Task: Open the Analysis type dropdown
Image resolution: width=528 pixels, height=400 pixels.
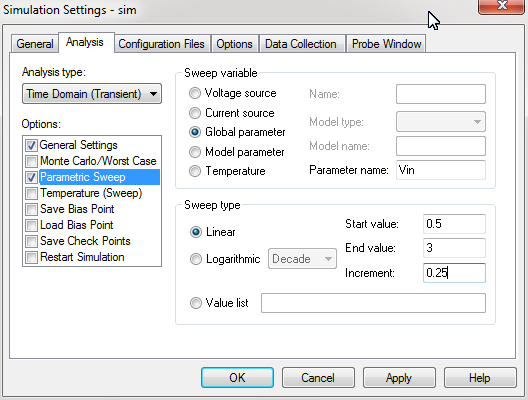Action: (x=92, y=94)
